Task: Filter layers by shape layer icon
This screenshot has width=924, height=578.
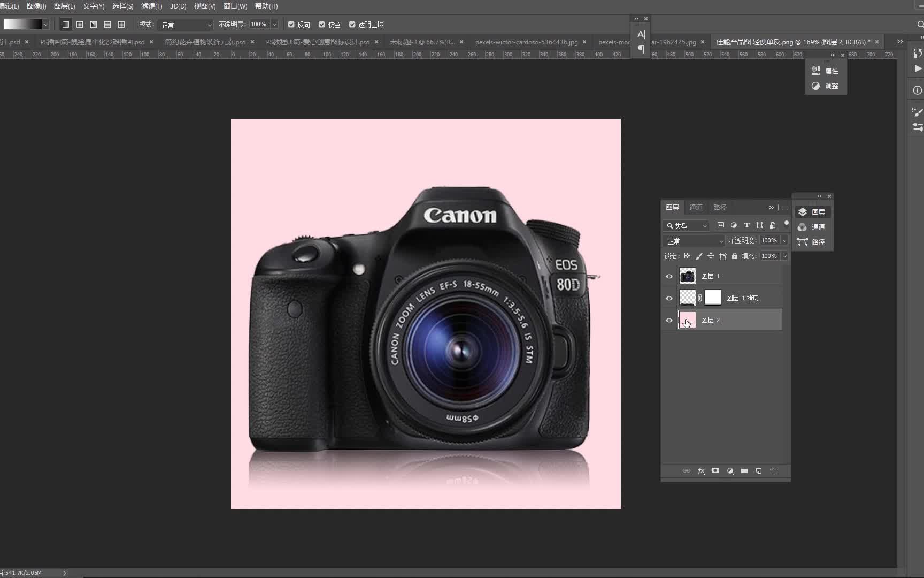Action: [759, 225]
